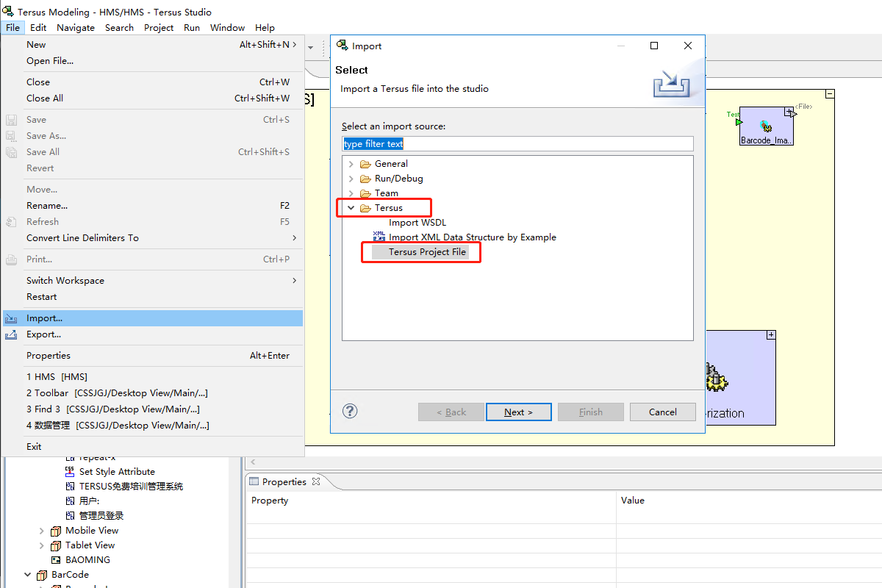The image size is (882, 588).
Task: Click the General folder icon in import source list
Action: pyautogui.click(x=365, y=164)
